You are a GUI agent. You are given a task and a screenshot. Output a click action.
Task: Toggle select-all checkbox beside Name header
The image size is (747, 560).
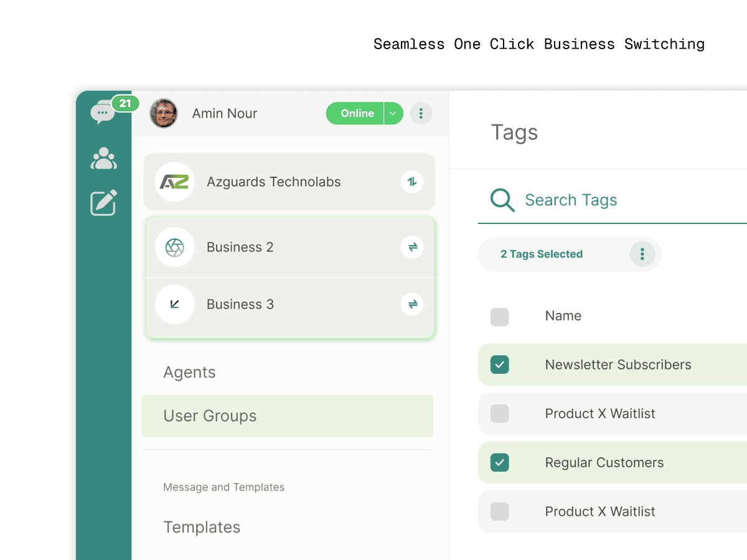tap(500, 317)
